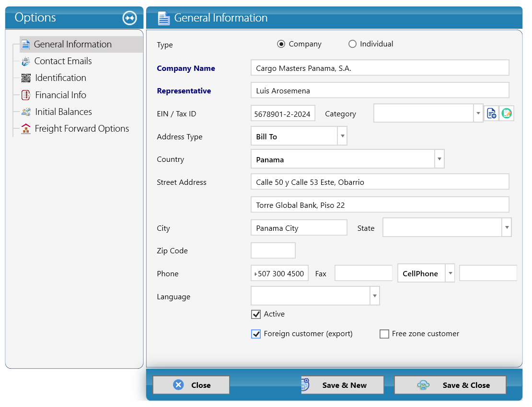
Task: Go to the Identification section
Action: click(x=61, y=78)
